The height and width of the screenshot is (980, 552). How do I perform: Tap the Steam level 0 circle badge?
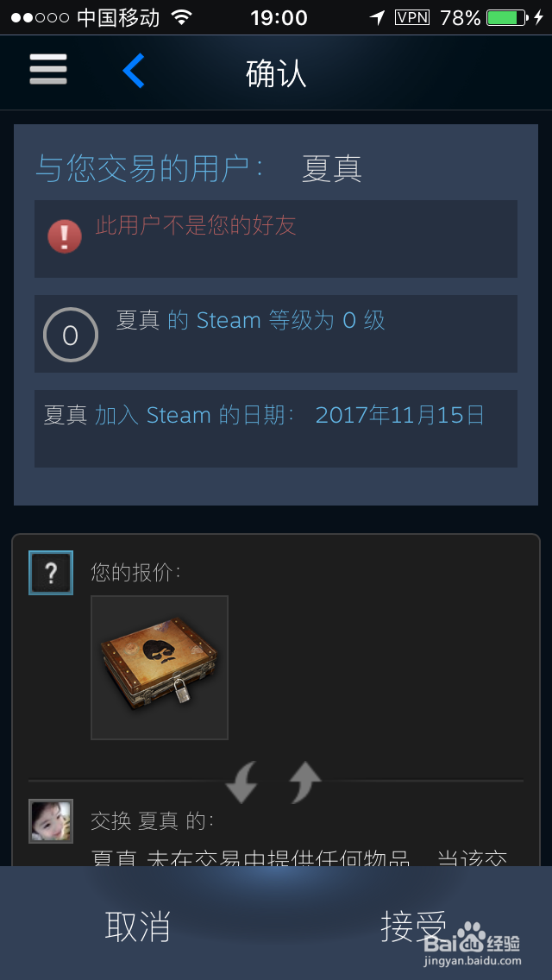click(70, 335)
